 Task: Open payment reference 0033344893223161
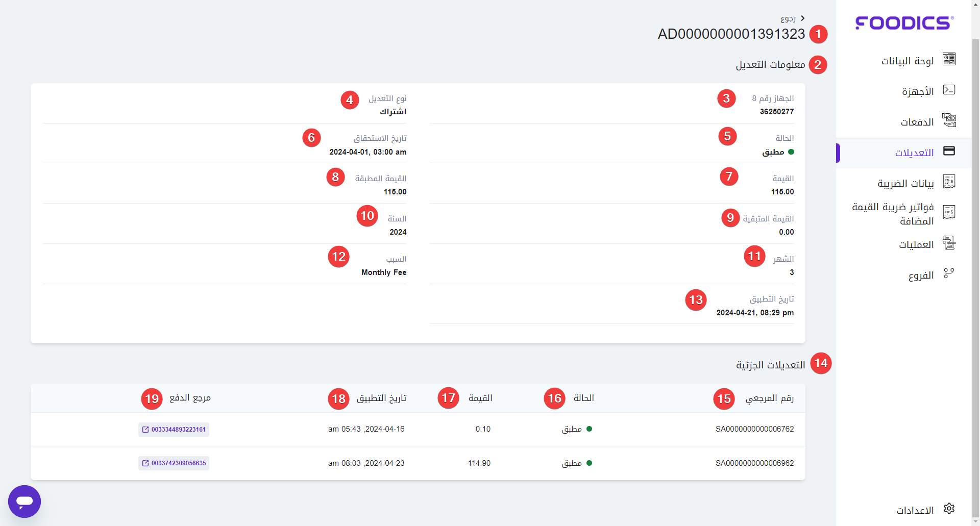pos(174,430)
